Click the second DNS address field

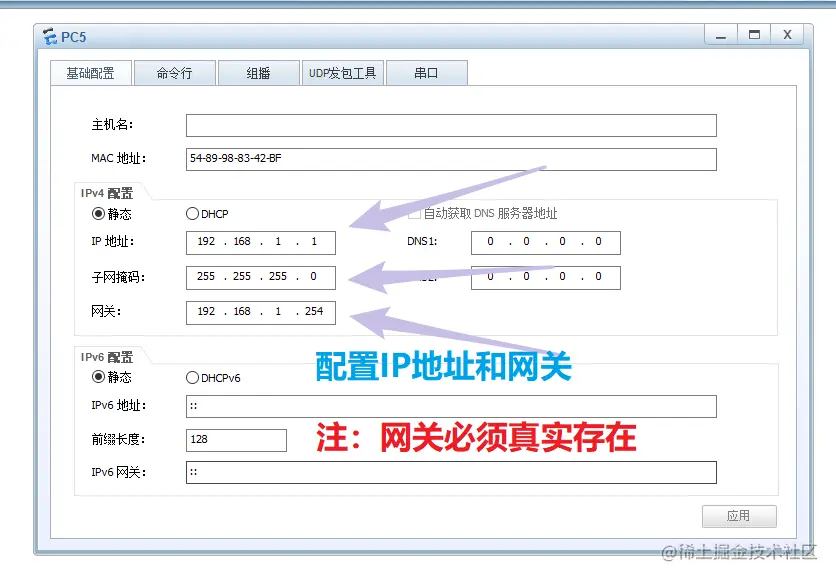coord(546,277)
